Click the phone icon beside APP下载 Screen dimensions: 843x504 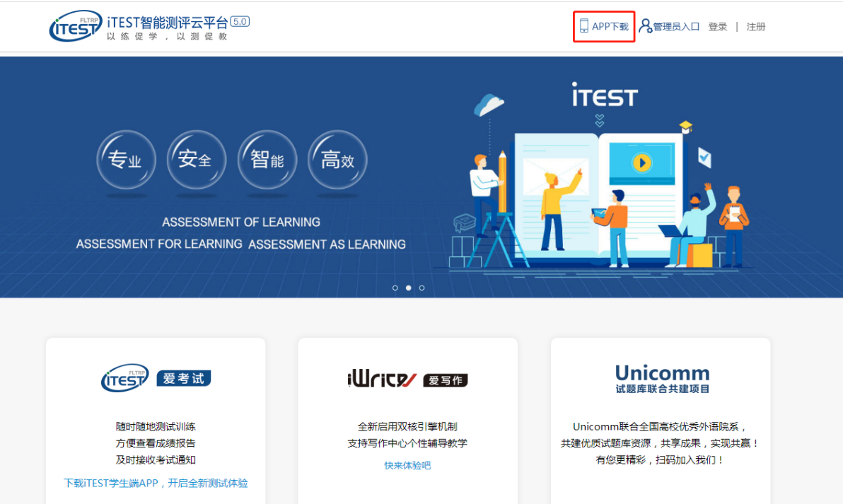(583, 26)
